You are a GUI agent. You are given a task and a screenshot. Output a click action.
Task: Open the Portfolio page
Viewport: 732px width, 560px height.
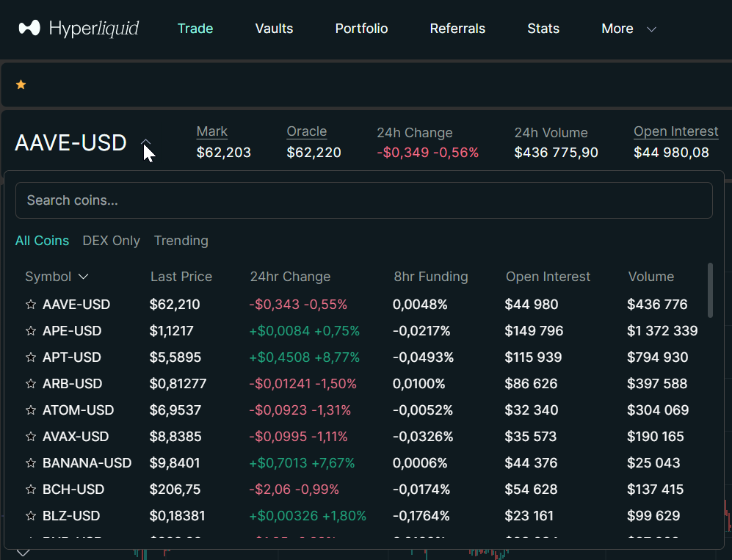pos(361,29)
